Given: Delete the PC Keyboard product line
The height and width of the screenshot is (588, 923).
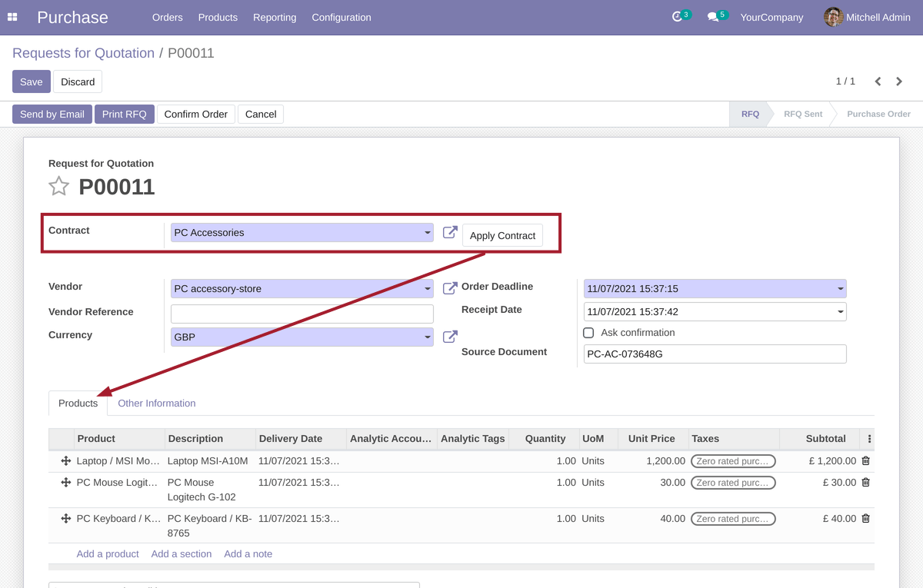Looking at the screenshot, I should point(865,519).
